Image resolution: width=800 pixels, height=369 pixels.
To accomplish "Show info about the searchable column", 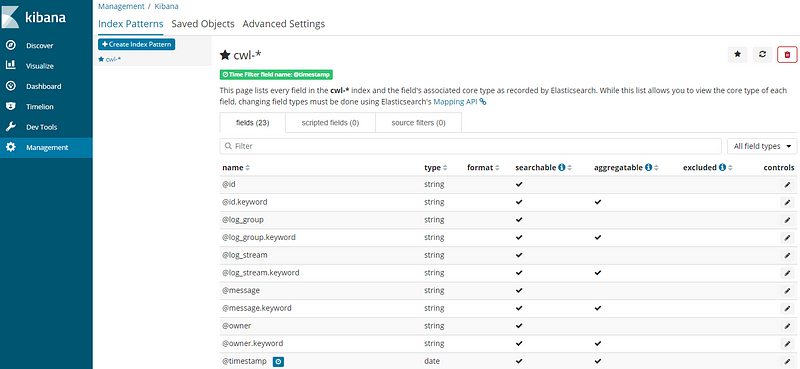I will click(562, 167).
